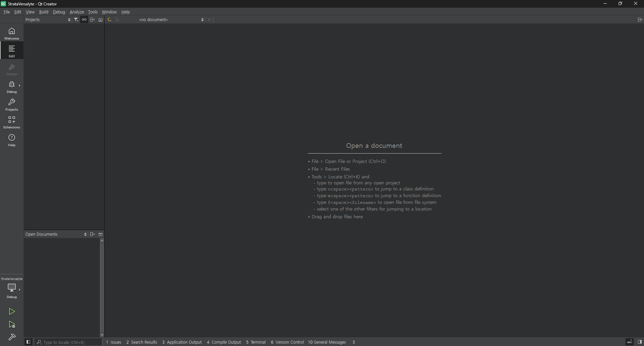Close current document with X
644x346 pixels.
[209, 20]
